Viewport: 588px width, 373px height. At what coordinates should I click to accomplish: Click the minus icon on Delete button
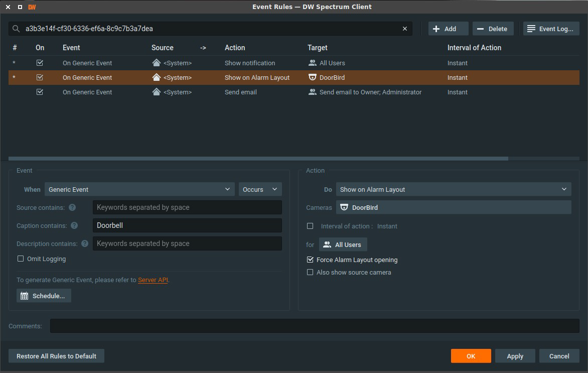click(x=480, y=29)
